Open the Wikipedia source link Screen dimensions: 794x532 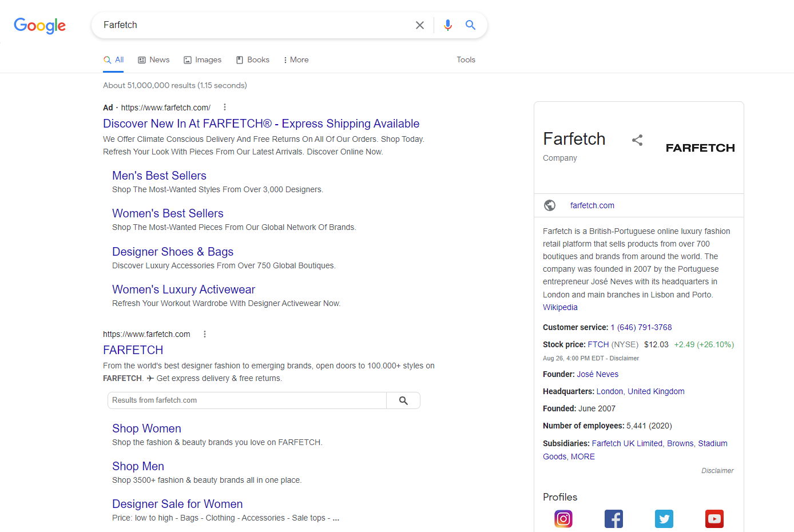tap(560, 307)
